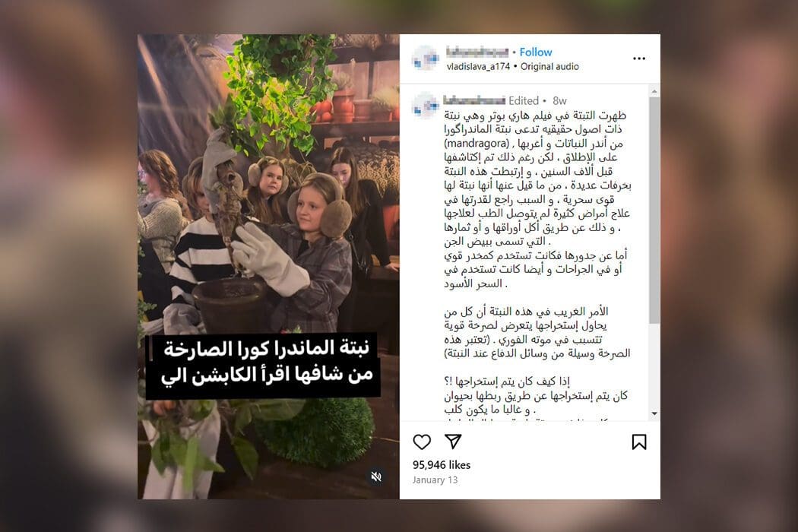Open the blurred username in the header
The image size is (798, 532).
[x=477, y=52]
